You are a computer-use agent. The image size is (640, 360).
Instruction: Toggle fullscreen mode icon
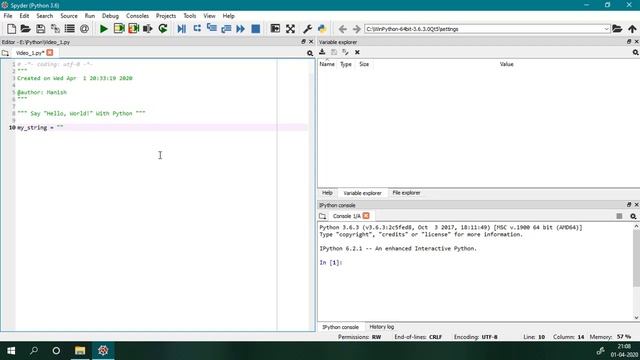point(290,29)
